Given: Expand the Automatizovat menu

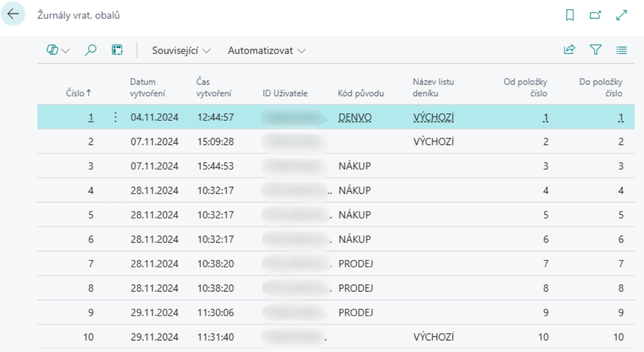Looking at the screenshot, I should [x=267, y=51].
